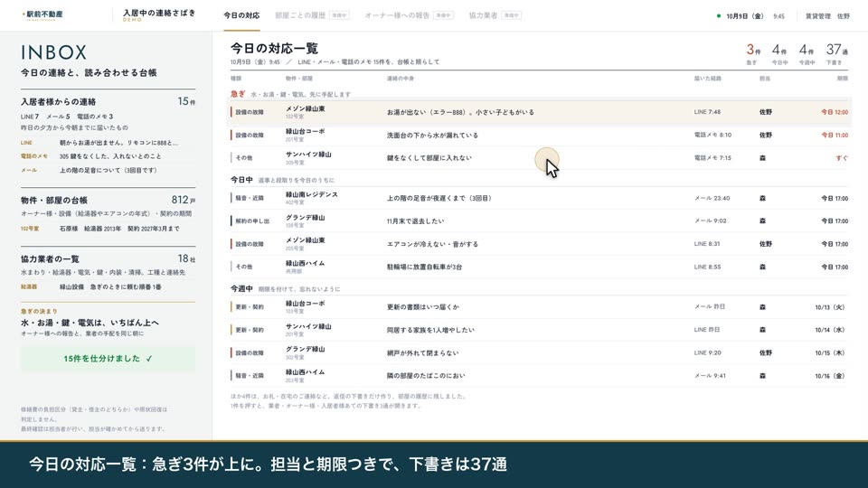Screen dimensions: 868x488
Task: Click the 4件 今日中 counter
Action: point(779,54)
